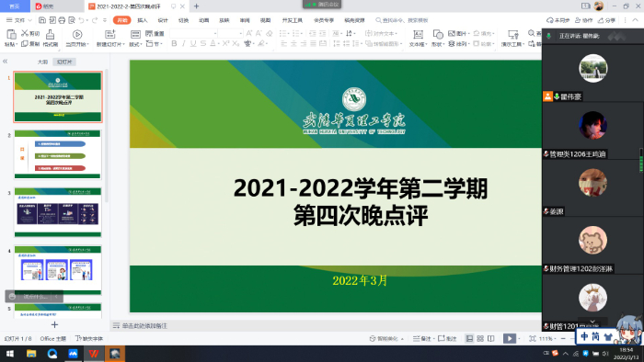
Task: Open the Design ribbon tab
Action: click(163, 20)
